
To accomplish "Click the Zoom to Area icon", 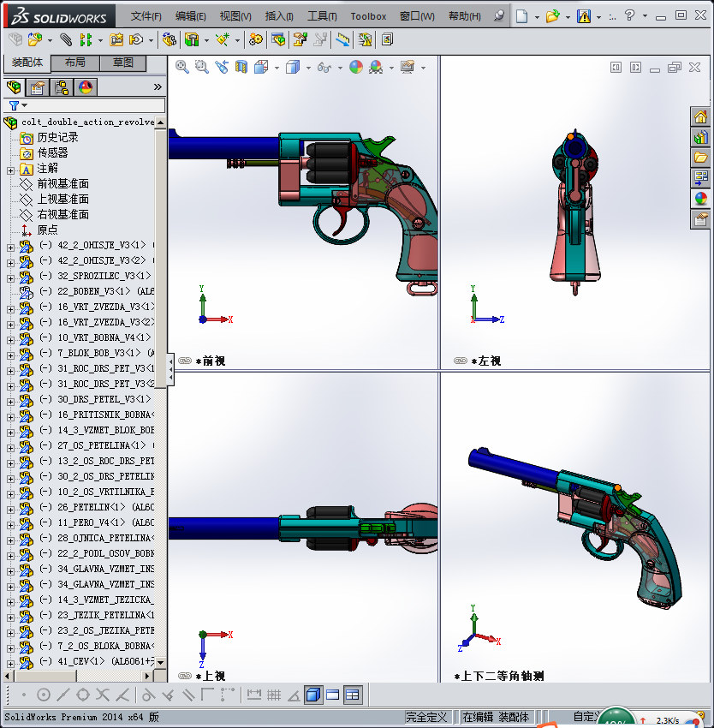I will coord(201,68).
